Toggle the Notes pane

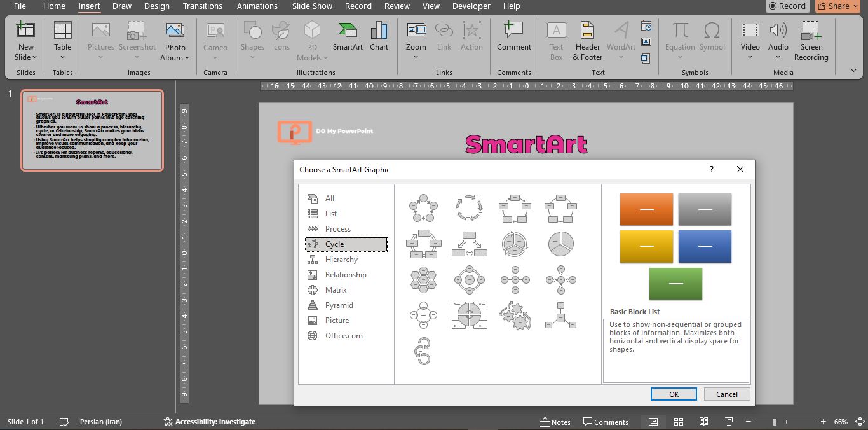(x=556, y=422)
